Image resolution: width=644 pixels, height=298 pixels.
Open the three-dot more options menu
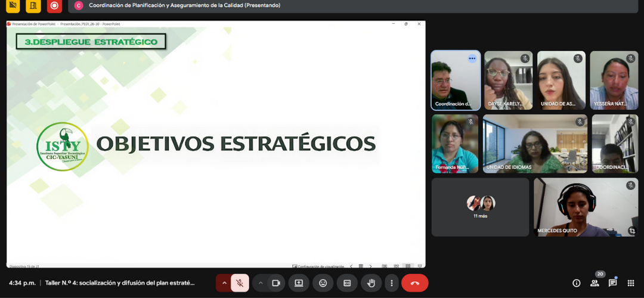click(x=391, y=283)
